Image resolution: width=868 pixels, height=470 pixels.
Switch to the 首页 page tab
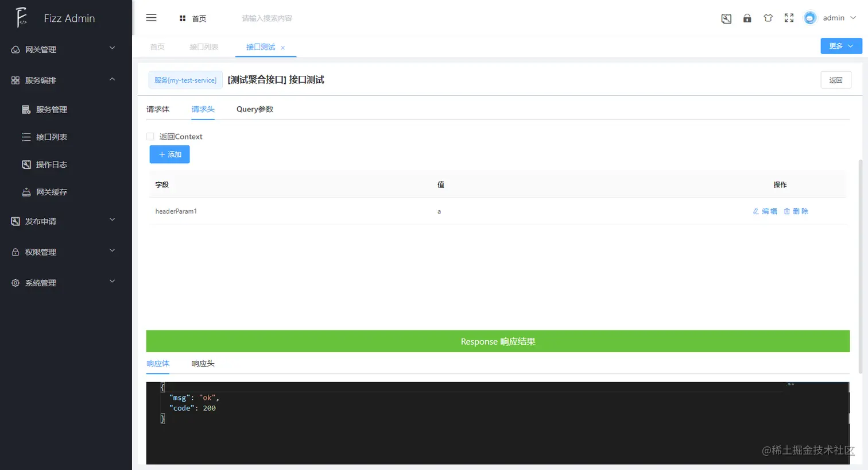pyautogui.click(x=157, y=47)
